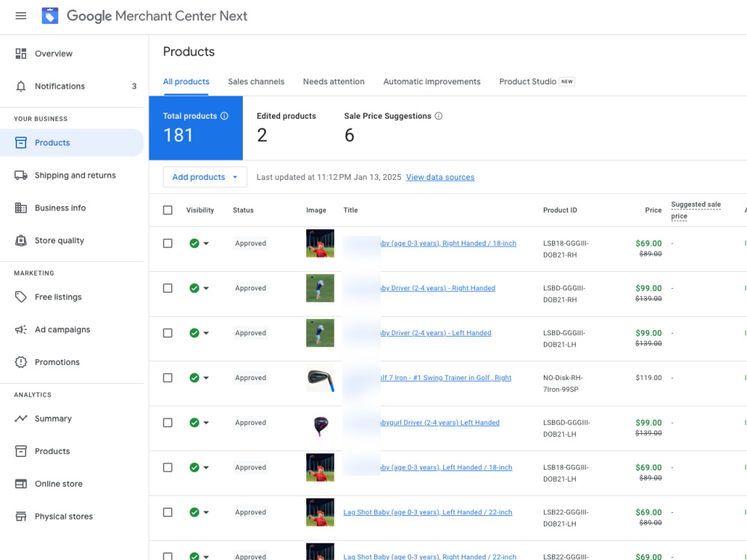Open the Automatic improvements tab
Viewport: 747px width, 560px height.
pos(432,81)
